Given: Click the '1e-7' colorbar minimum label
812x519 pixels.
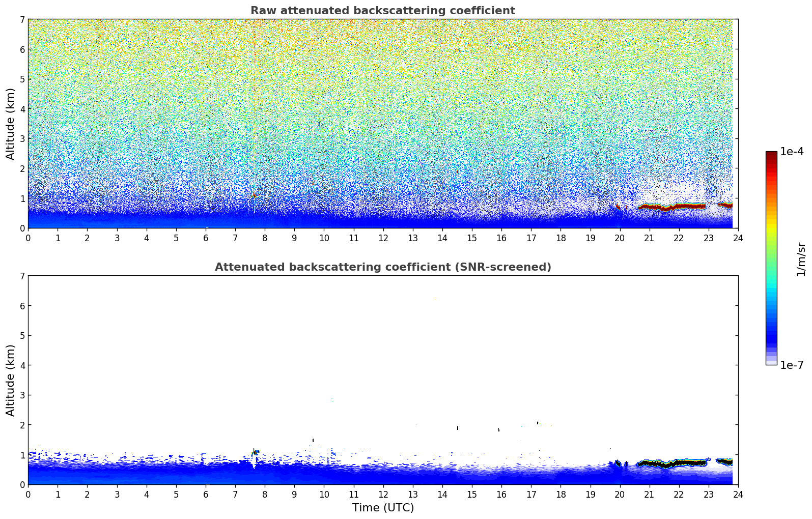Looking at the screenshot, I should [792, 365].
